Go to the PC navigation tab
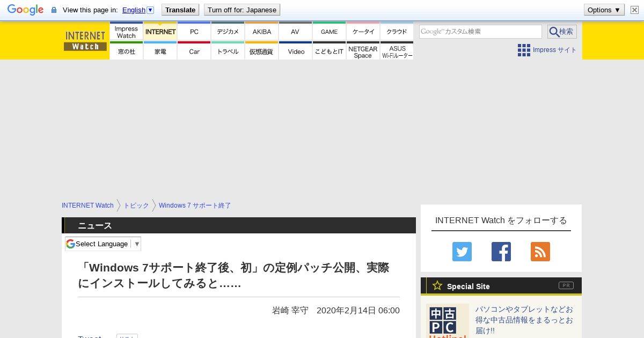 pos(194,32)
